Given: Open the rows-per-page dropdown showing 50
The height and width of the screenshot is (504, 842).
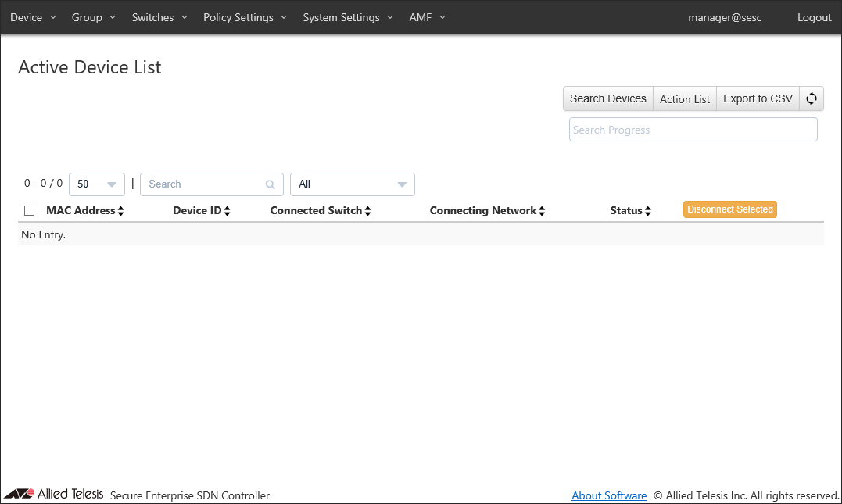Looking at the screenshot, I should point(97,184).
